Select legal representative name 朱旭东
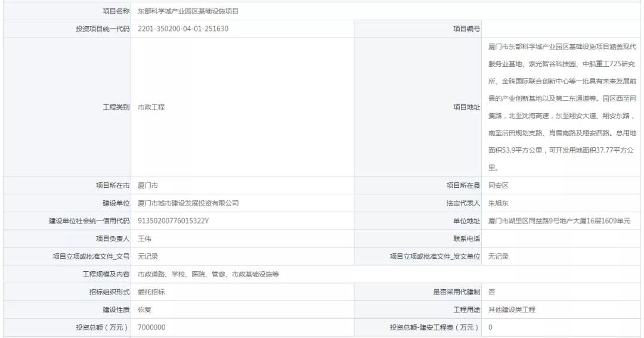This screenshot has width=644, height=338. coord(499,203)
